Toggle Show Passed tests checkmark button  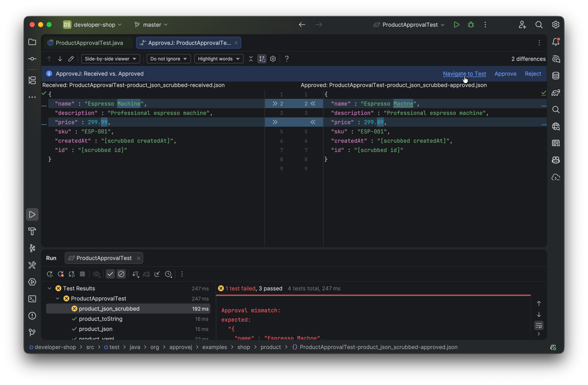click(x=110, y=274)
